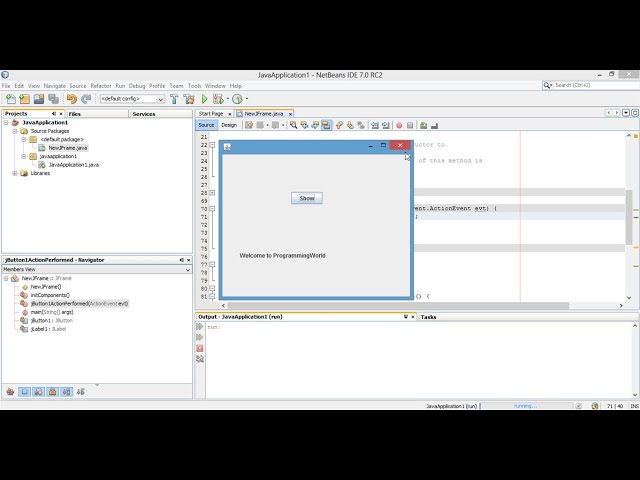Select JavaApplication1.java in Projects tree
640x480 pixels.
tap(73, 165)
